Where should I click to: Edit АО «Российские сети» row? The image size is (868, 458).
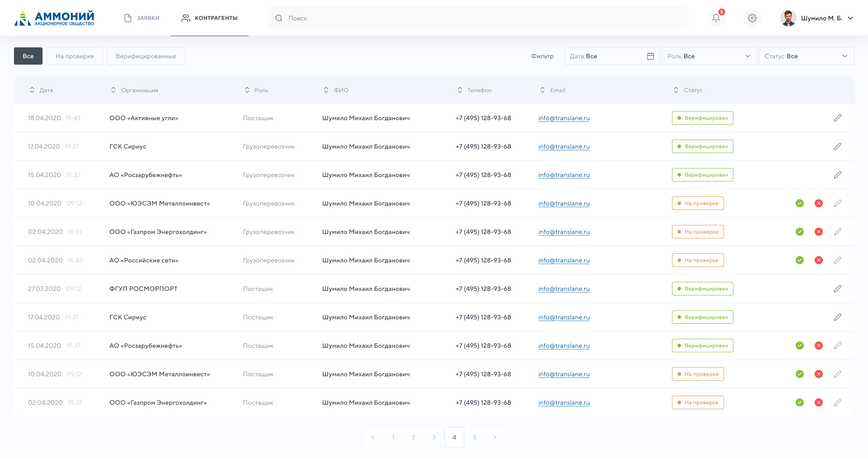(838, 260)
